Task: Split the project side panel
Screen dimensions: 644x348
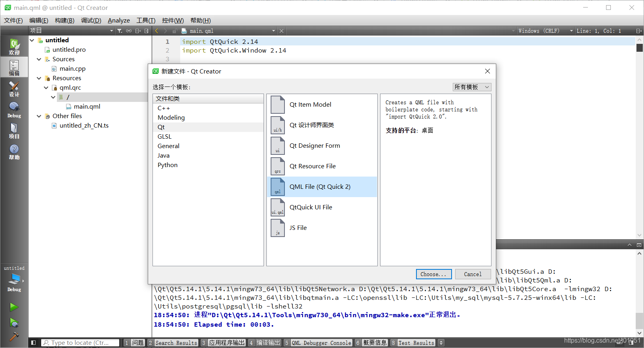Action: tap(138, 31)
